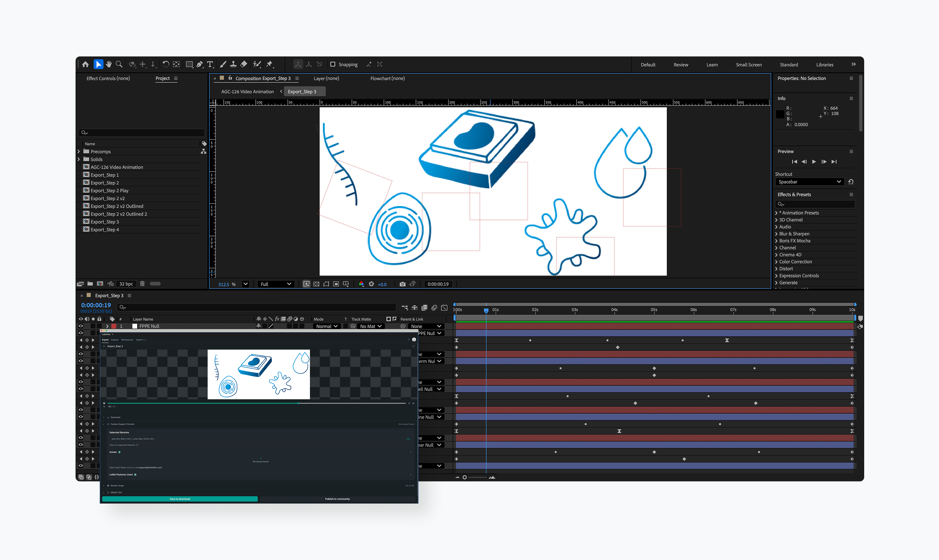The height and width of the screenshot is (560, 939).
Task: Select the Zoom magnifier tool
Action: [119, 65]
